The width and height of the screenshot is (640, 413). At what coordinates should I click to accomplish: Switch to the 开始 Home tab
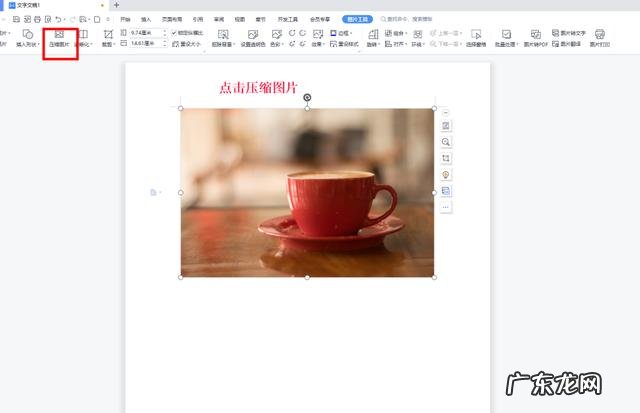[x=125, y=19]
